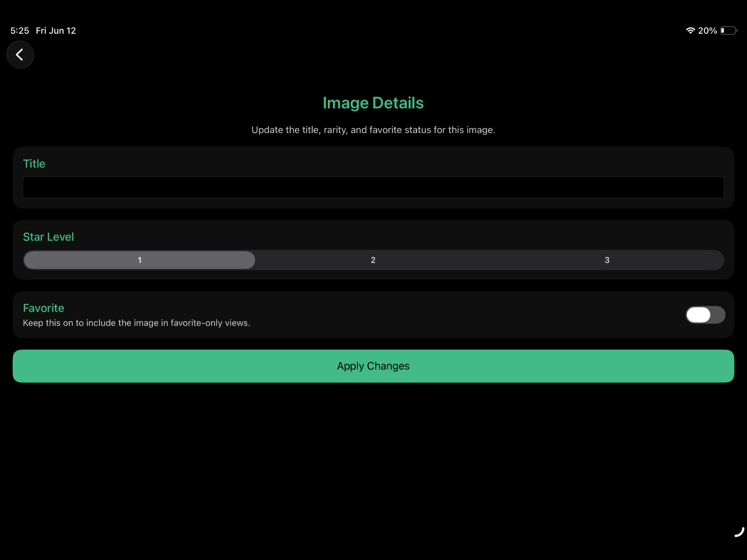The image size is (747, 560).
Task: Click the Fri Jun 12 date
Action: 56,31
